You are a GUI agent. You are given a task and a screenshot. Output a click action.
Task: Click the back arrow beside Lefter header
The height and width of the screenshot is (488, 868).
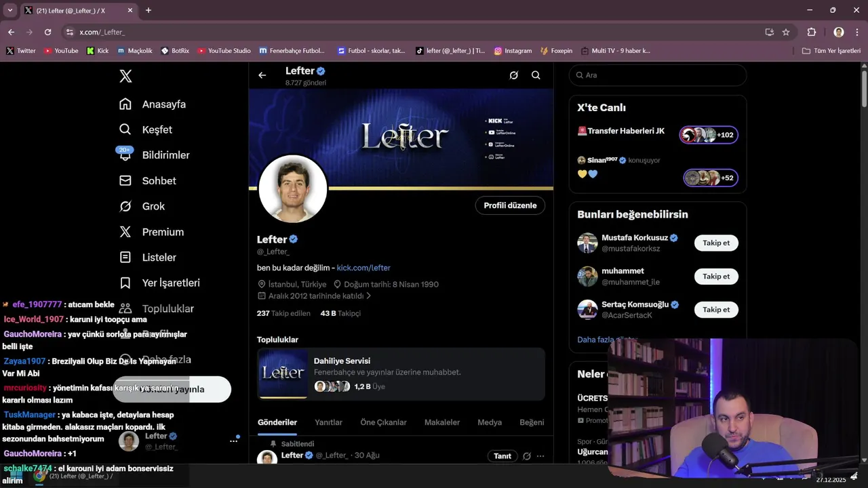pos(262,75)
